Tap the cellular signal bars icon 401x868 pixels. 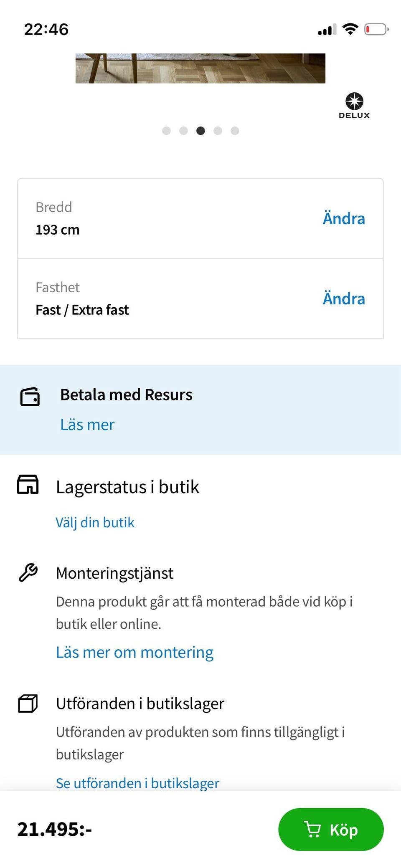327,30
